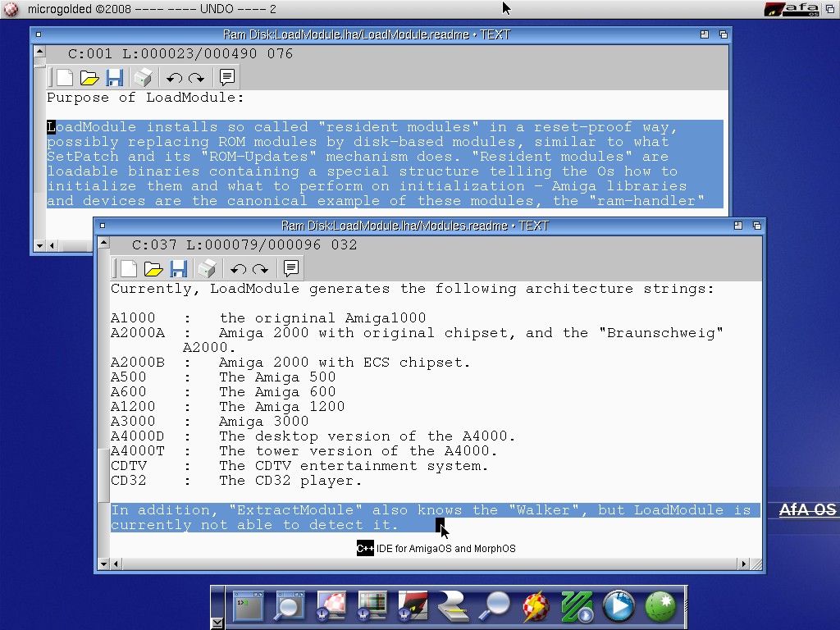Click scroll-down arrow in Modules.readme vertical scrollbar
This screenshot has height=630, width=840.
tap(103, 564)
